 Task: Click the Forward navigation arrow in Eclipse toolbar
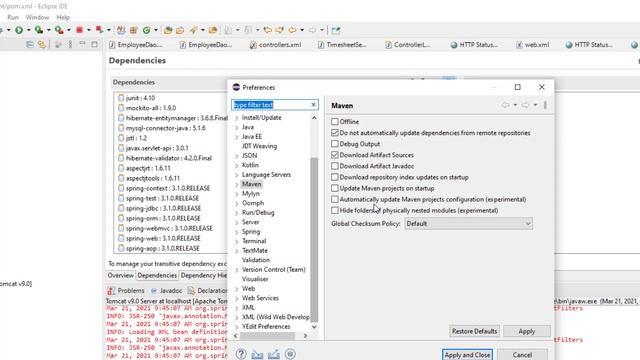click(312, 30)
